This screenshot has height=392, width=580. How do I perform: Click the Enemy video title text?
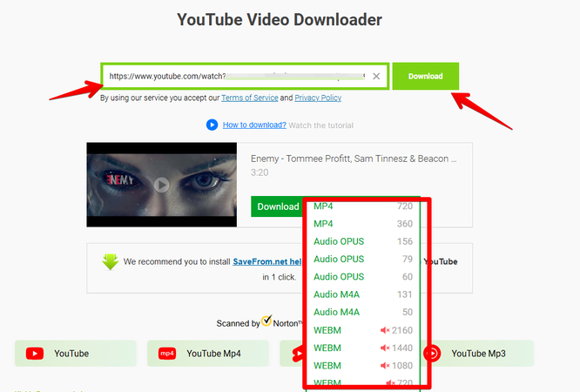click(354, 159)
